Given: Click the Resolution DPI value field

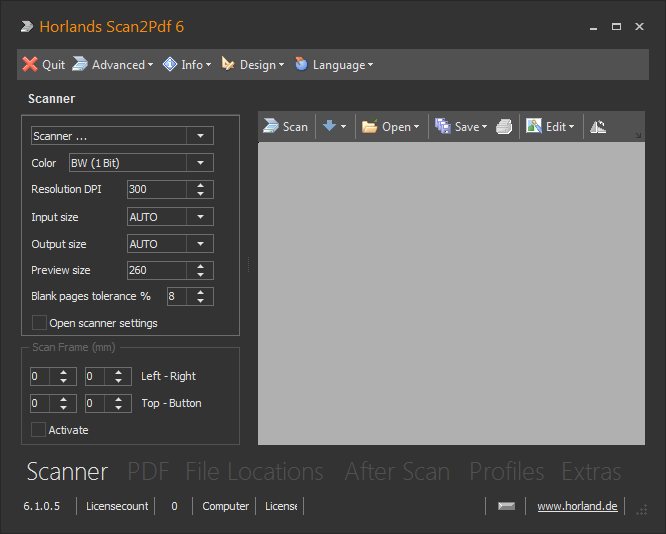Looking at the screenshot, I should 157,189.
